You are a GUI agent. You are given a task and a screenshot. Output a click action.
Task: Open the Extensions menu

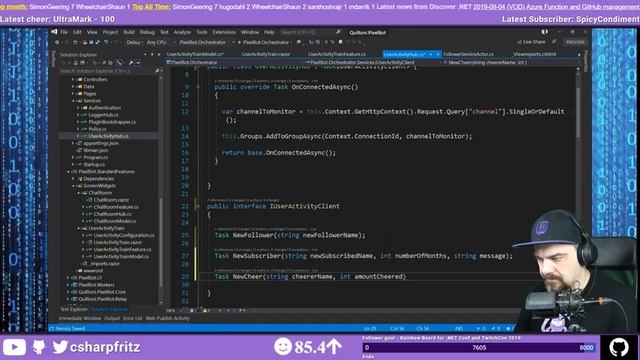coord(224,32)
